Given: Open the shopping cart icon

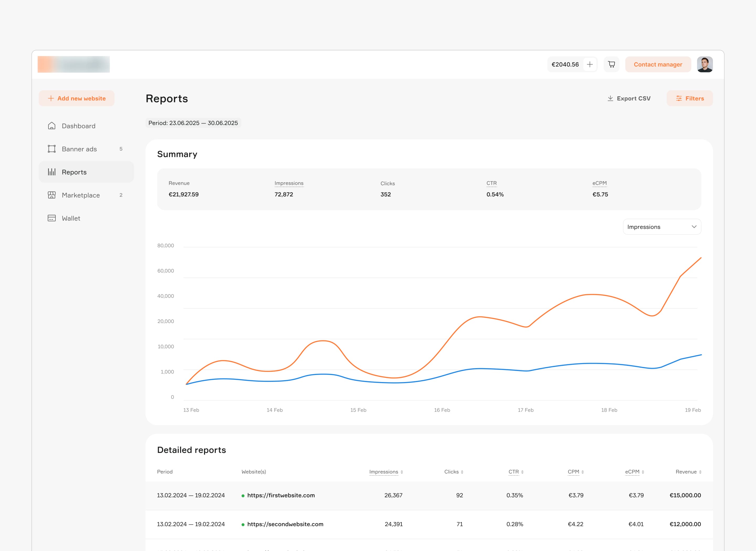Looking at the screenshot, I should 611,64.
